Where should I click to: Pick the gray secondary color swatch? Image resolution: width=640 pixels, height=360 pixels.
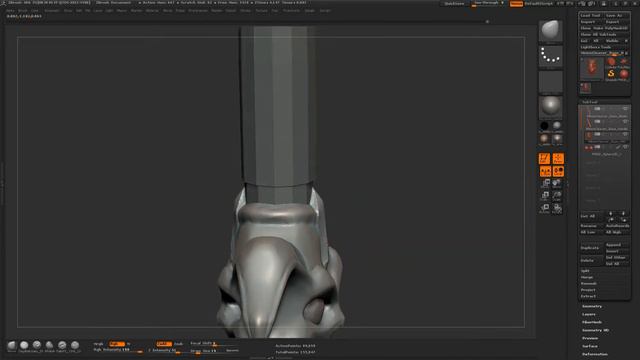click(557, 126)
